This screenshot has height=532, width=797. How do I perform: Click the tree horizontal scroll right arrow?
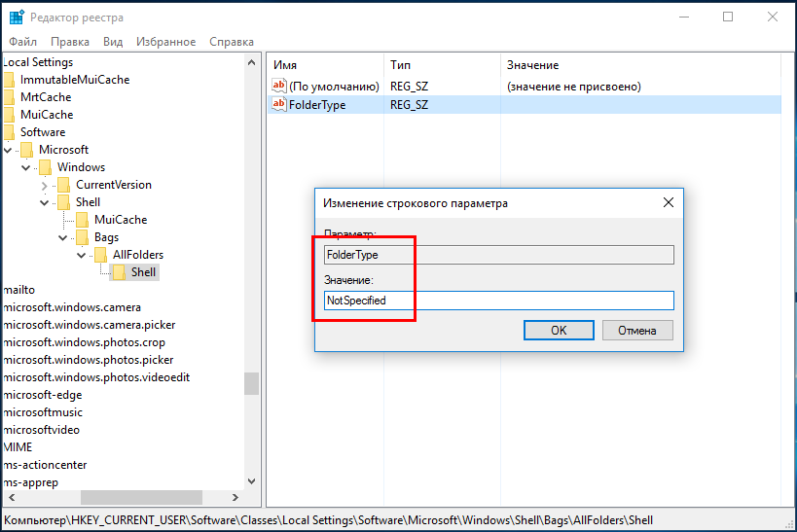(235, 497)
